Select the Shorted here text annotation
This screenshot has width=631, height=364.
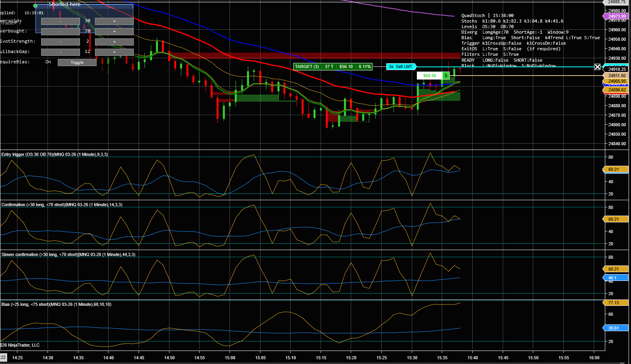click(65, 4)
